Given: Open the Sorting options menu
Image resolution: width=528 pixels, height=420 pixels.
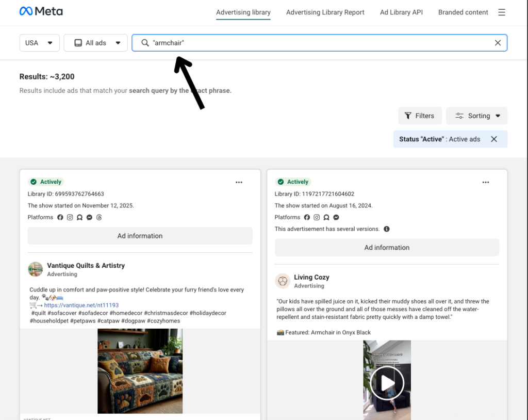Looking at the screenshot, I should pyautogui.click(x=476, y=116).
